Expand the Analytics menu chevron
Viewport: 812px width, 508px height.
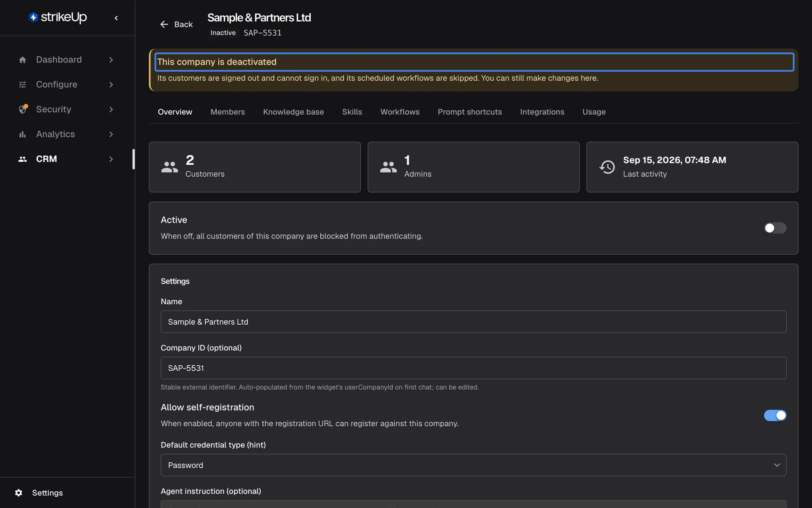pos(111,134)
